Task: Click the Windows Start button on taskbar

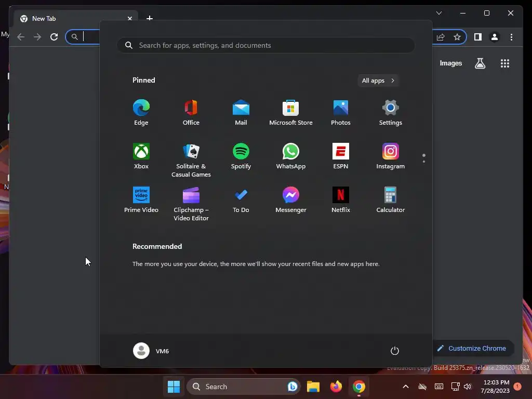Action: point(174,387)
